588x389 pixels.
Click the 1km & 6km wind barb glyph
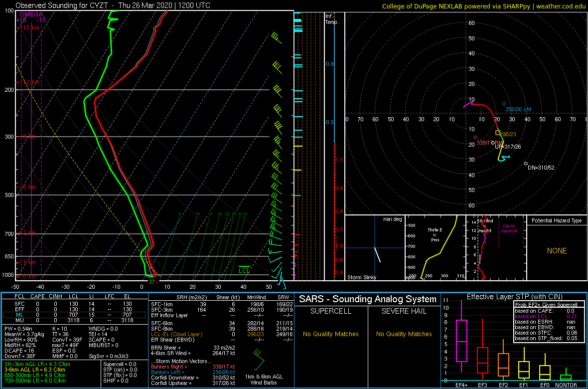click(x=259, y=359)
